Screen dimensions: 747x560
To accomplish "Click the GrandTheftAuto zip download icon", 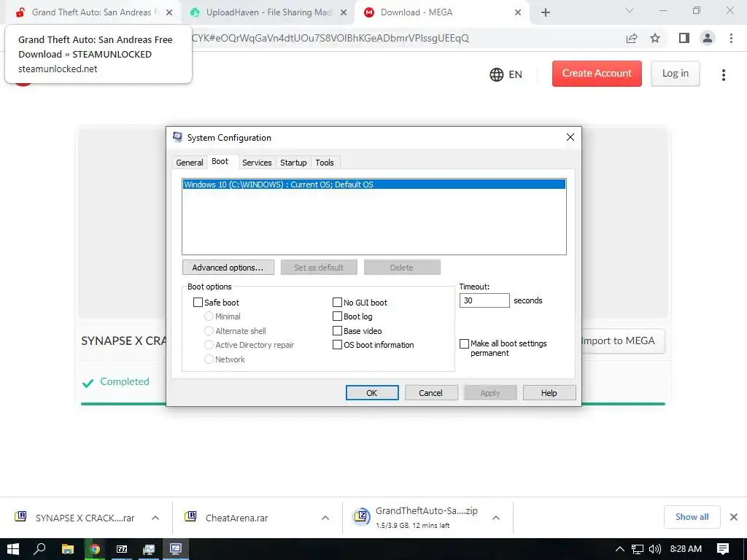I will (x=361, y=517).
